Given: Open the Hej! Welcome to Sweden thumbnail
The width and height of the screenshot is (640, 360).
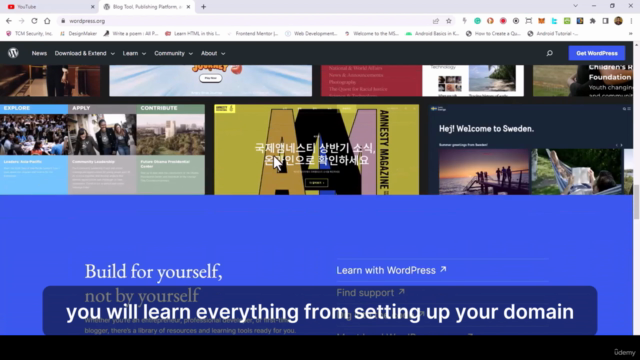Looking at the screenshot, I should [x=531, y=149].
